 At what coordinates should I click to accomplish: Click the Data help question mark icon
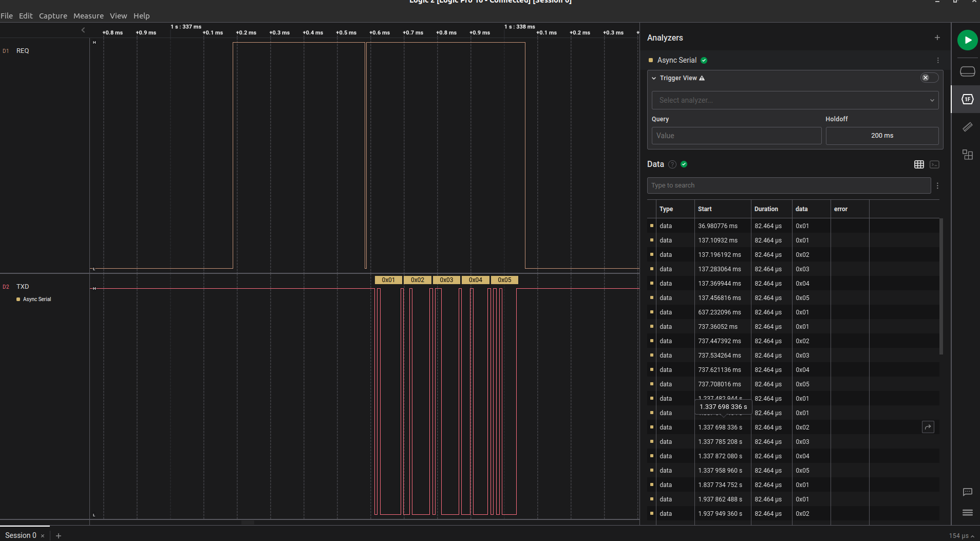[672, 164]
